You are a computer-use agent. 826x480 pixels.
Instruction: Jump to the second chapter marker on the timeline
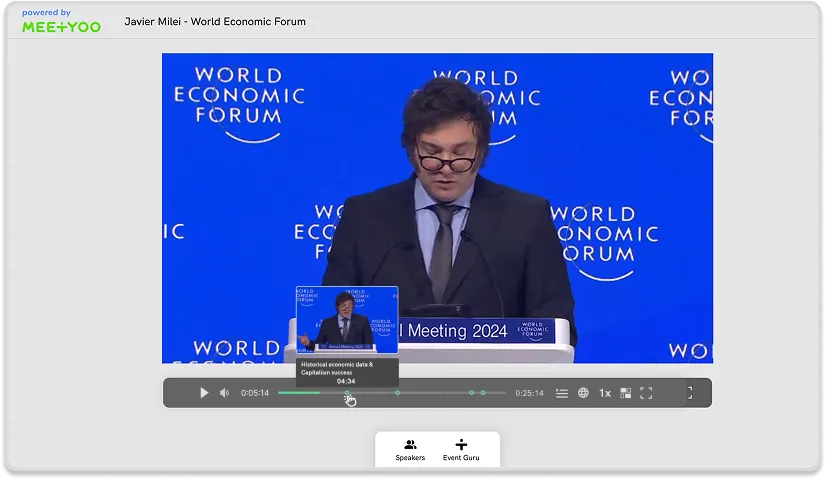pyautogui.click(x=398, y=393)
